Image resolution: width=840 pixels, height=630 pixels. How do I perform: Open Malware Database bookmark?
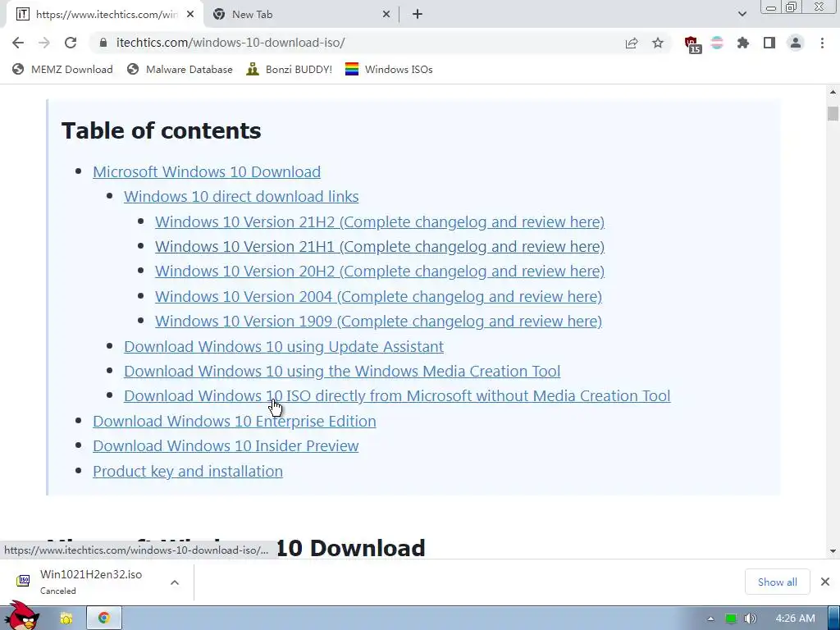180,69
